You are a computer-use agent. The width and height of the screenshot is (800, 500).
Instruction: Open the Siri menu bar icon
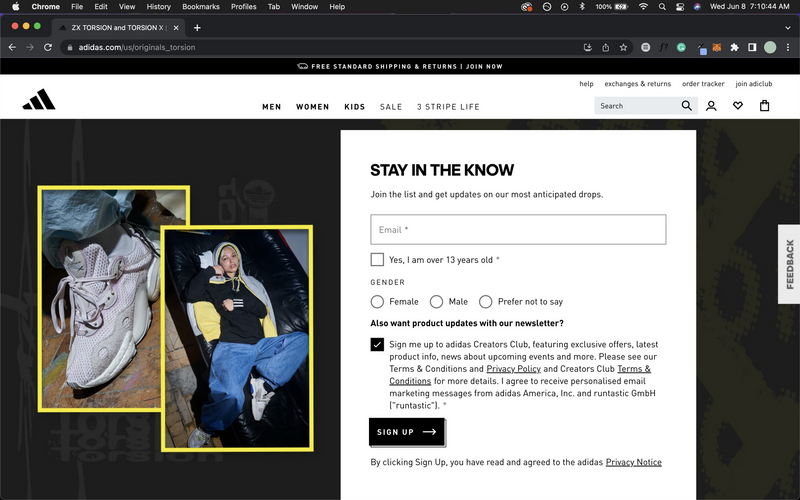(697, 7)
